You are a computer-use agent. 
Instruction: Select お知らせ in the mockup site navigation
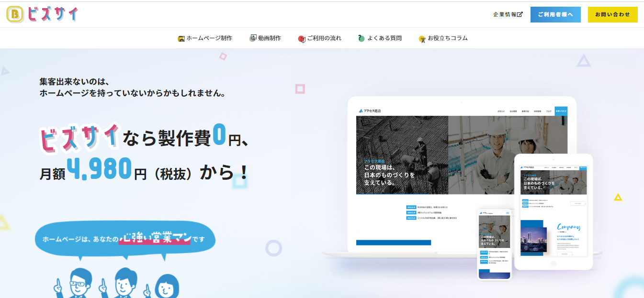pyautogui.click(x=501, y=110)
